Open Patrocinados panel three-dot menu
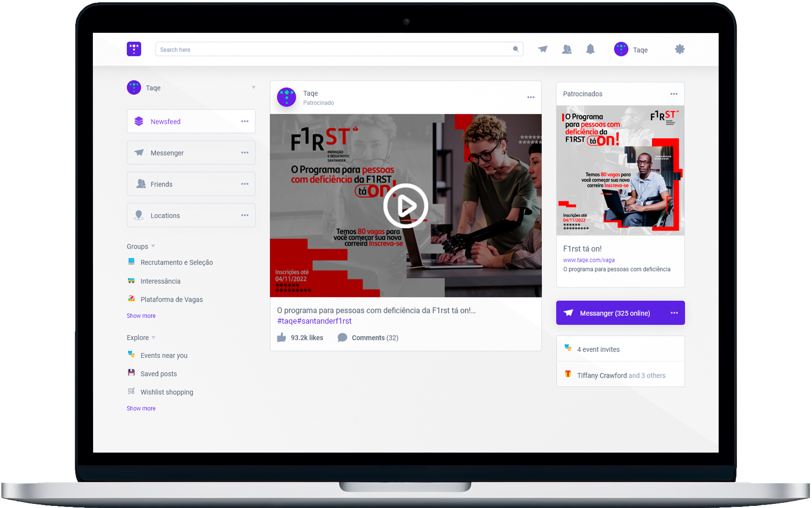812x508 pixels. click(x=673, y=94)
